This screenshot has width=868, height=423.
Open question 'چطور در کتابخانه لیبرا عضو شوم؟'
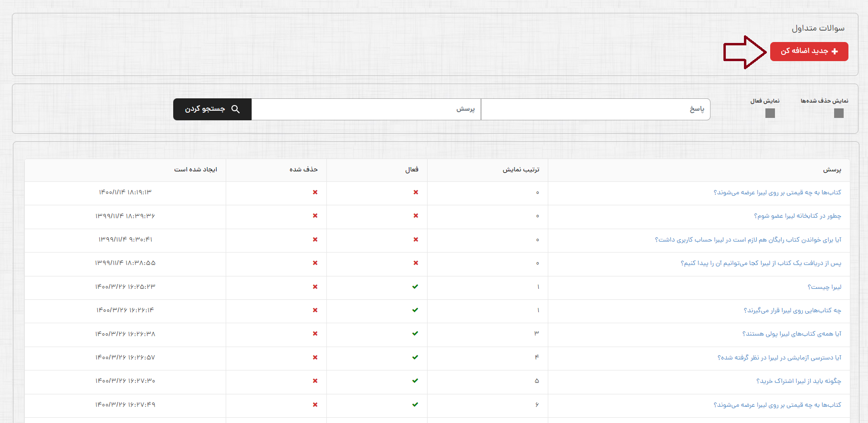(797, 216)
